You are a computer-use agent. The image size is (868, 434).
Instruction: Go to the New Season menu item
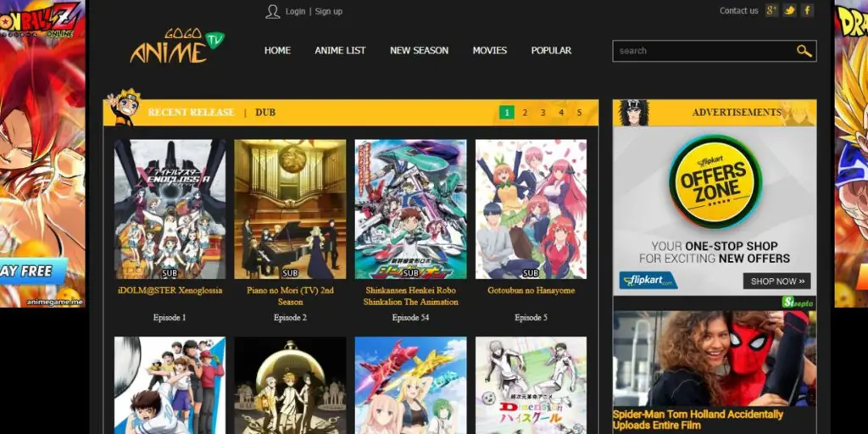(419, 51)
